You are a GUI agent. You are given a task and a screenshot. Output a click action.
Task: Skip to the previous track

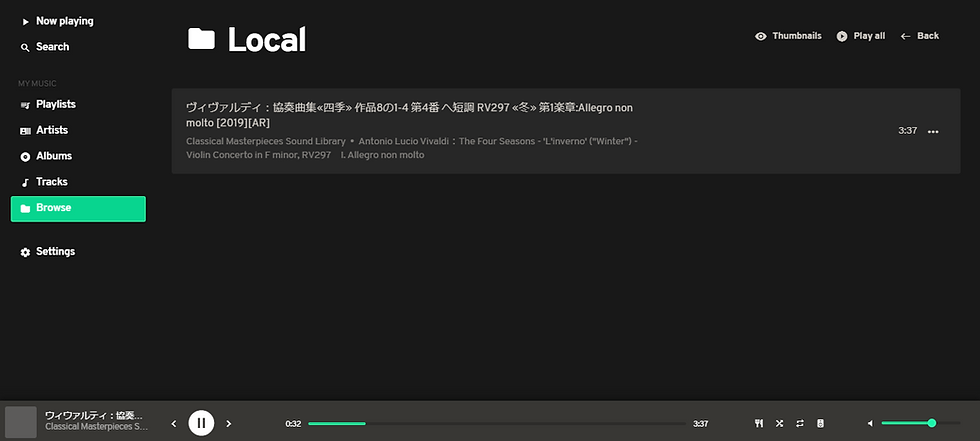click(x=174, y=424)
